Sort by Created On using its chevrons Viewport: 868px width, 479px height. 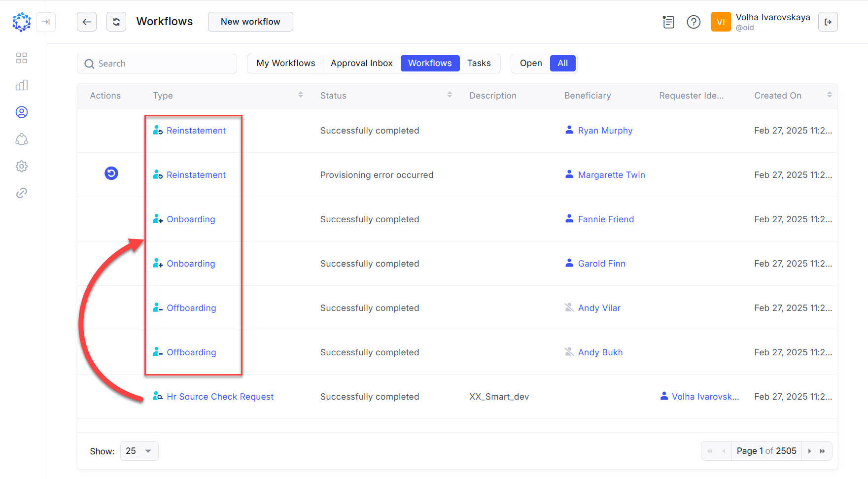[829, 95]
